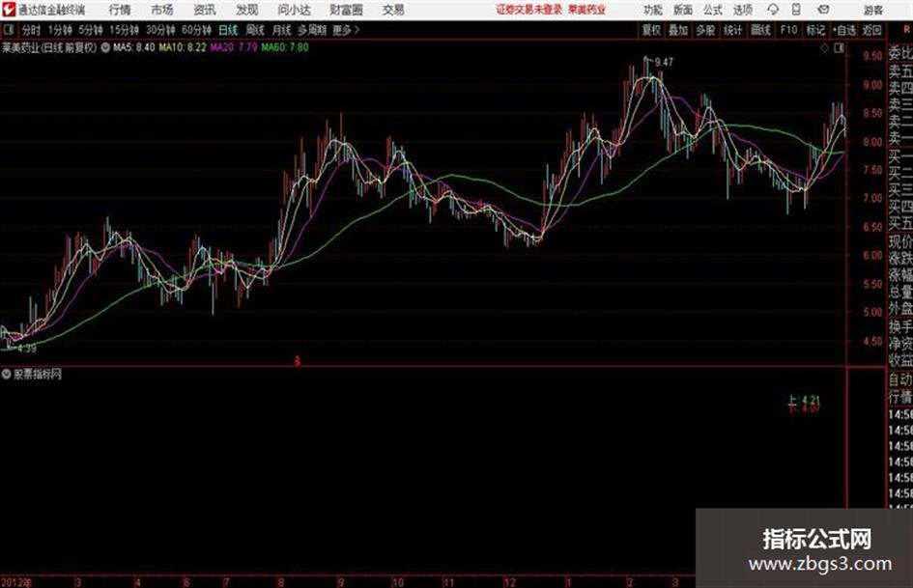Click the red marker on chart bottom axis

pos(297,361)
